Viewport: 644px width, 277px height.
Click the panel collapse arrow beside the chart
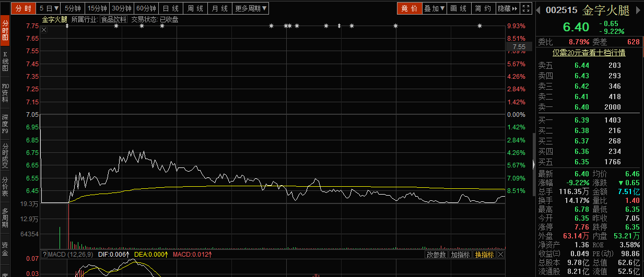click(533, 164)
